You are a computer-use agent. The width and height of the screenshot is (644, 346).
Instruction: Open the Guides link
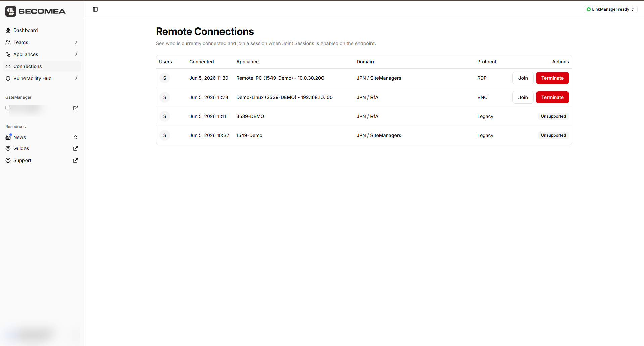(42, 148)
